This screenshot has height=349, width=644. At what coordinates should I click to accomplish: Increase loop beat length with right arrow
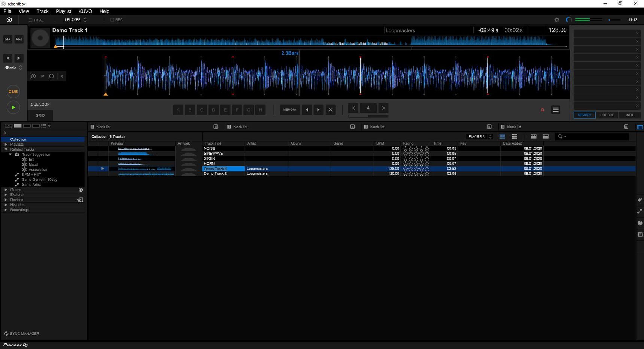[x=383, y=108]
